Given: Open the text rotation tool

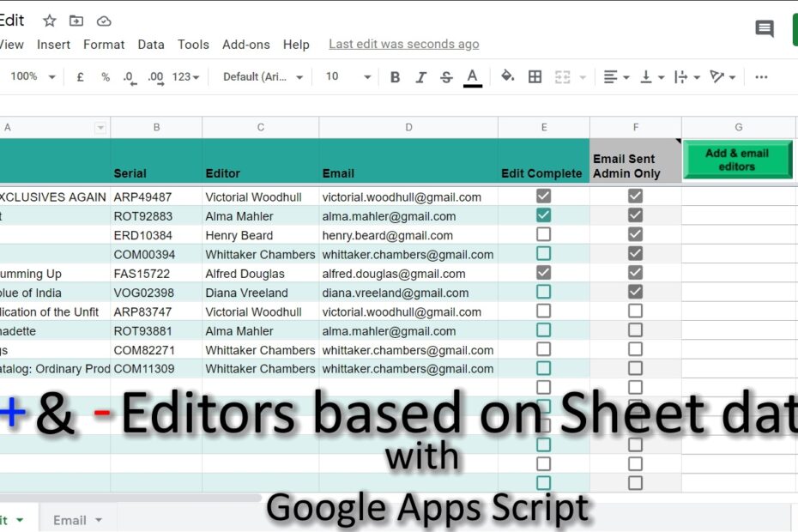Looking at the screenshot, I should coord(722,77).
